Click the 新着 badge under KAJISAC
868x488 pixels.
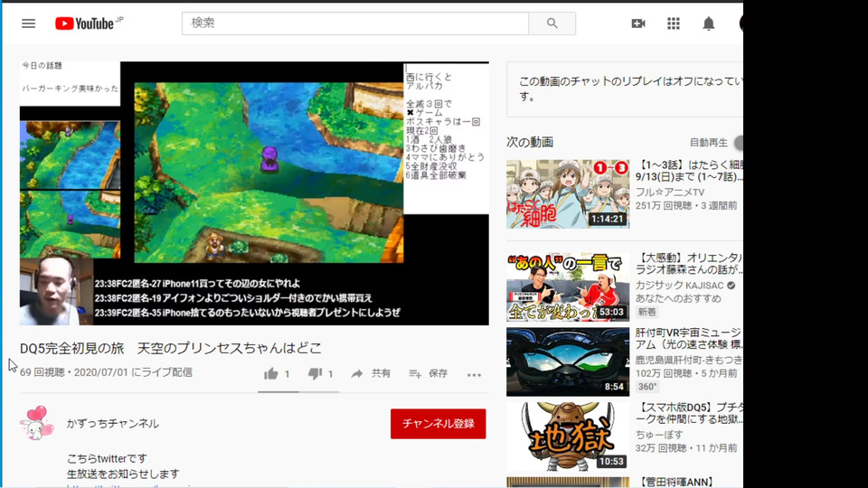tap(646, 312)
